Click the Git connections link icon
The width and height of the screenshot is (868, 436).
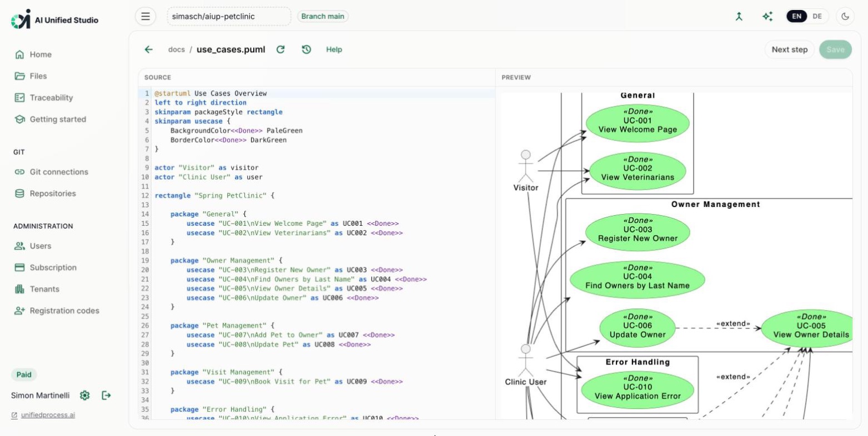(19, 172)
